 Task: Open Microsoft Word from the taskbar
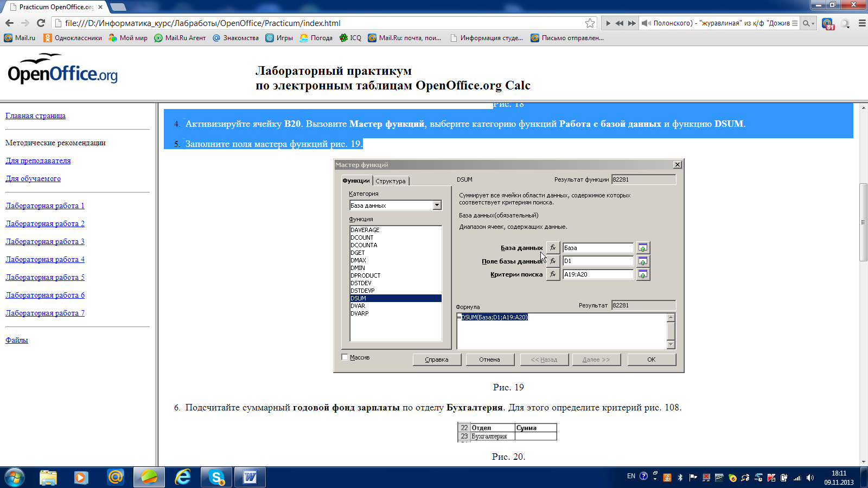click(x=250, y=477)
